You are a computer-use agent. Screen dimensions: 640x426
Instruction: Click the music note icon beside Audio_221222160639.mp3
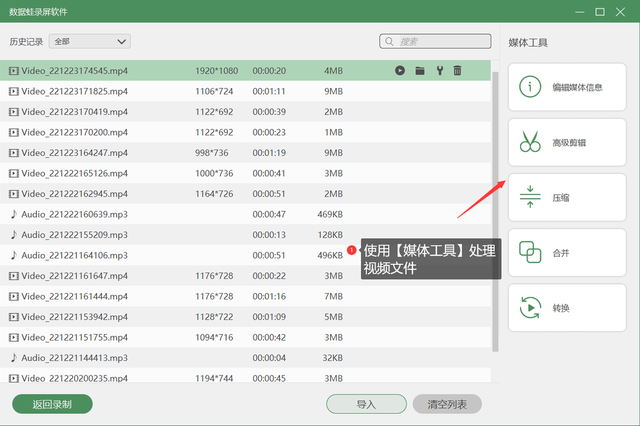coord(14,214)
